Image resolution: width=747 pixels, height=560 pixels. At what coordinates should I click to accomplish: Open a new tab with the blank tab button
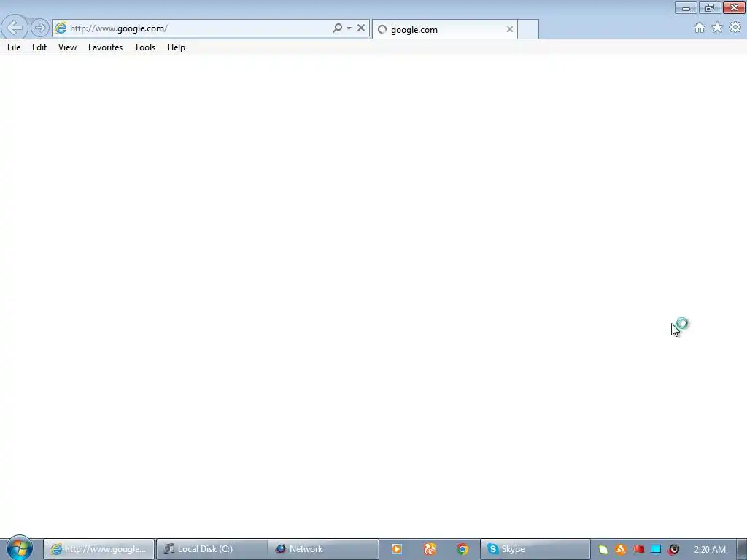click(x=528, y=29)
